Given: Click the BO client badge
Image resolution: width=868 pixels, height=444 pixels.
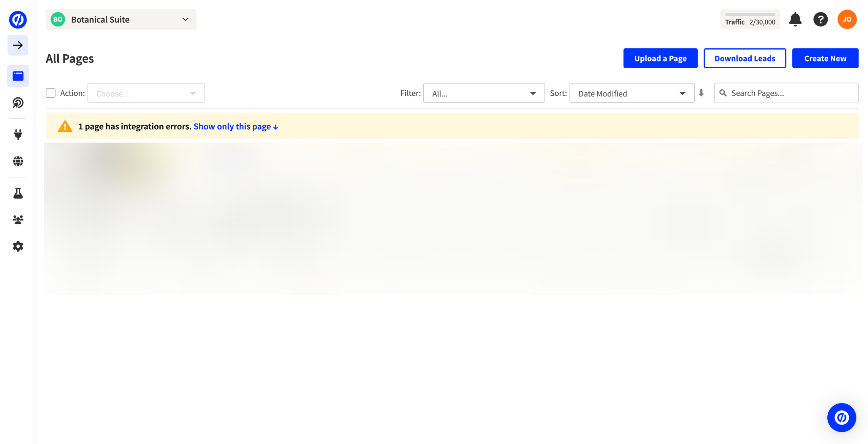Looking at the screenshot, I should (x=58, y=19).
